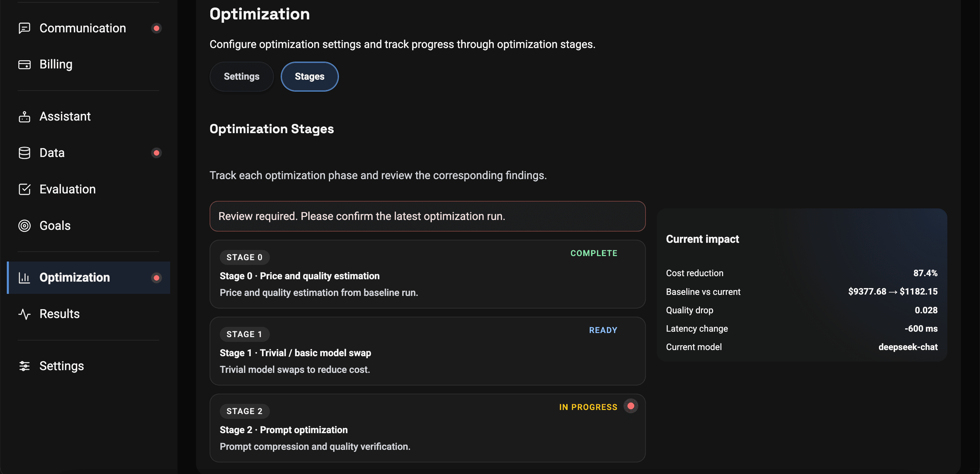Select the Stages tab
This screenshot has width=980, height=474.
tap(309, 76)
